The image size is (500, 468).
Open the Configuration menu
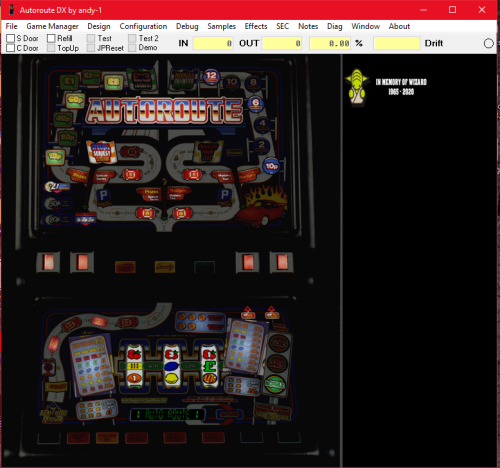[143, 26]
